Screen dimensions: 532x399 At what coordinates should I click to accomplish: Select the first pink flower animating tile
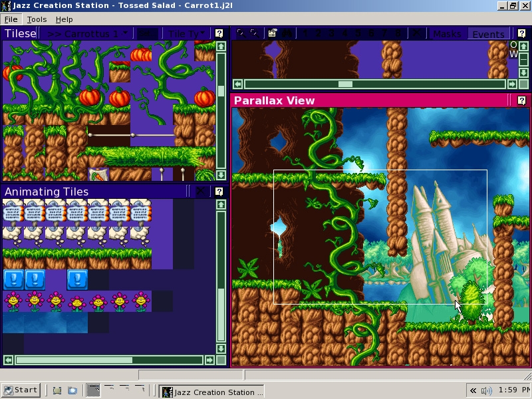point(13,301)
